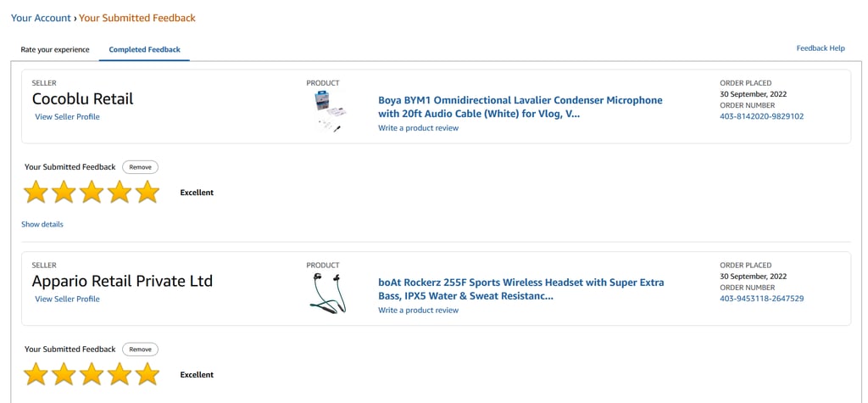Image resolution: width=868 pixels, height=403 pixels.
Task: Click the fifth star in Cocoblu Retail rating
Action: point(147,193)
